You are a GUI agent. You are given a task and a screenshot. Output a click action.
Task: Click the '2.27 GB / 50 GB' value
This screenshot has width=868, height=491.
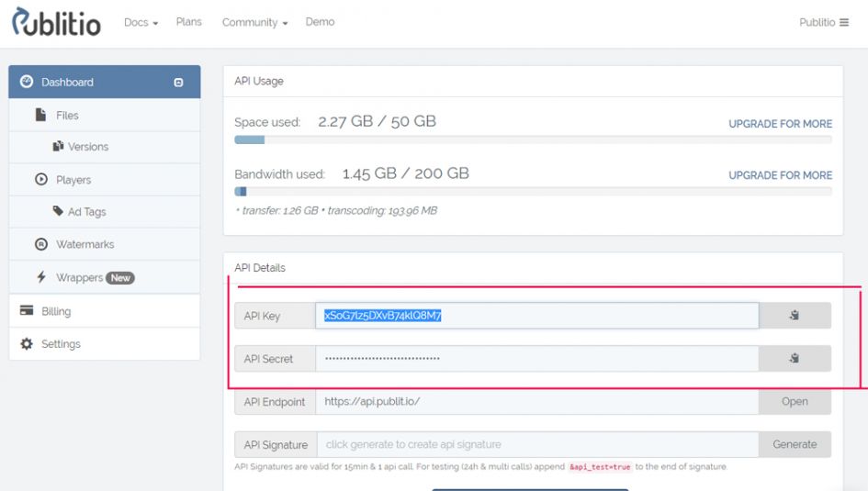click(377, 121)
